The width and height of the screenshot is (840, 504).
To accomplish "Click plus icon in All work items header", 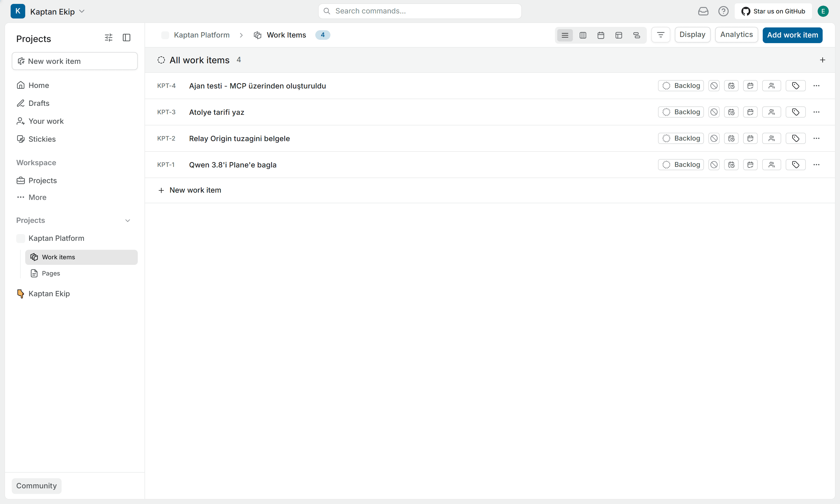I will coord(822,60).
